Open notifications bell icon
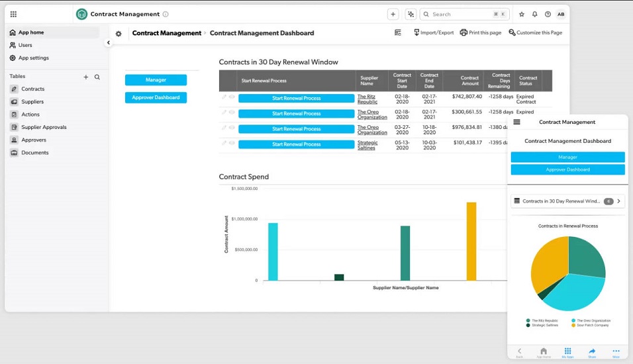Viewport: 633px width, 364px height. 534,14
